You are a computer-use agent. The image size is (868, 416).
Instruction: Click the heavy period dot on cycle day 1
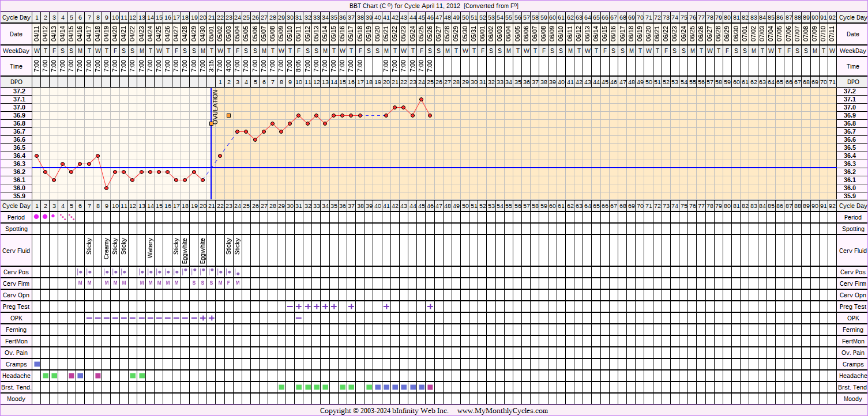tap(36, 217)
